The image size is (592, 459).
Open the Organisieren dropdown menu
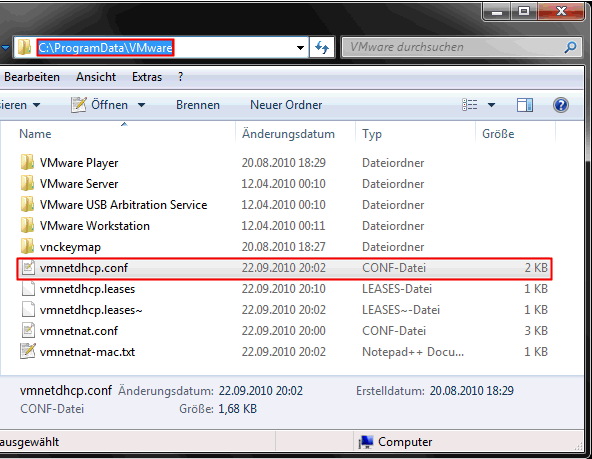coord(20,105)
